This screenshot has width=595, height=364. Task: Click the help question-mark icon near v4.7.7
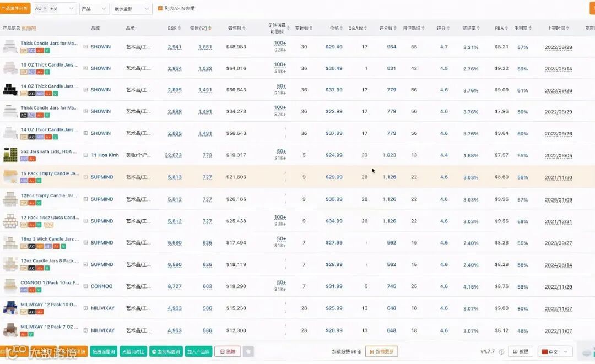[501, 351]
